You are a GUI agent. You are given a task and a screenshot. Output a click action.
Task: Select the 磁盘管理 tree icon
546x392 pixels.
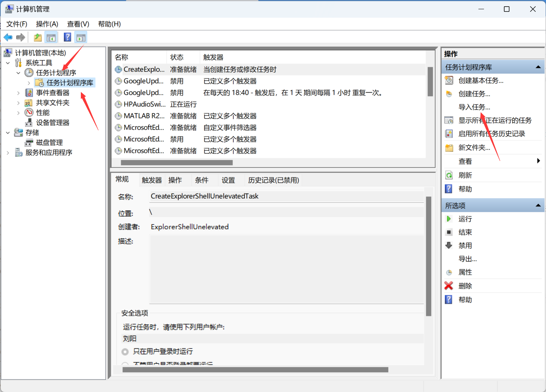[29, 142]
